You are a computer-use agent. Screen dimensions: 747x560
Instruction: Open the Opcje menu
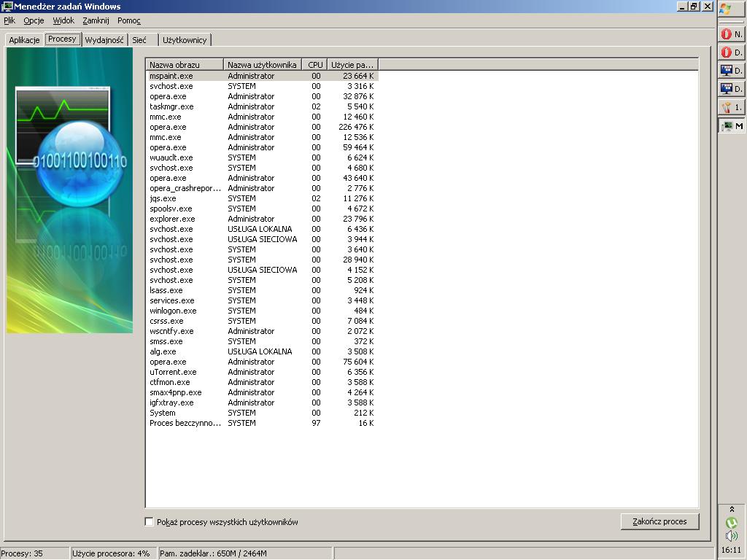click(34, 20)
